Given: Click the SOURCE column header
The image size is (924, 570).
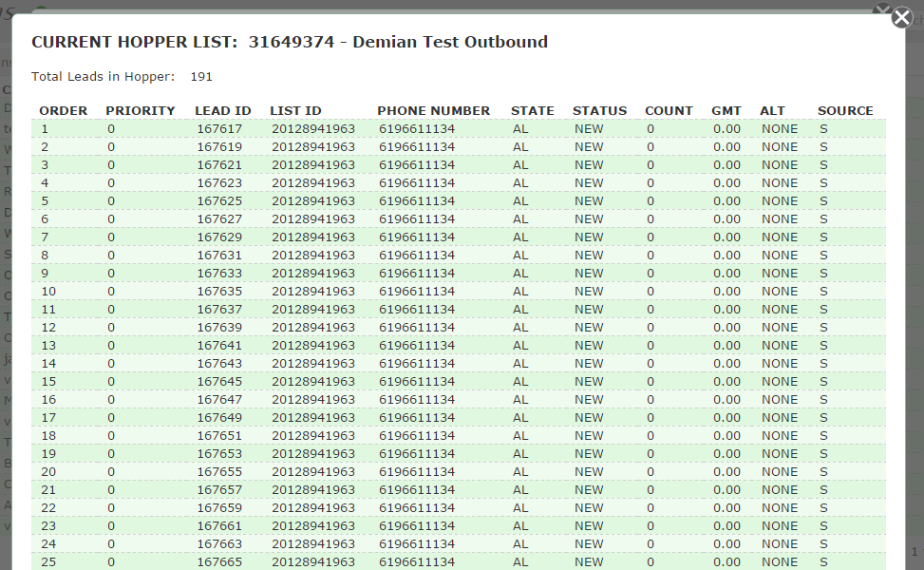Looking at the screenshot, I should 845,111.
